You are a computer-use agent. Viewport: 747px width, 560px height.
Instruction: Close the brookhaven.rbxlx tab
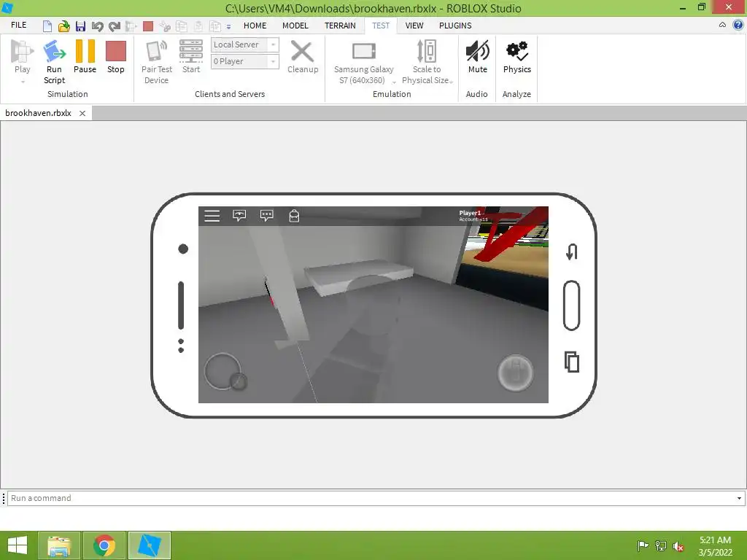pos(82,113)
